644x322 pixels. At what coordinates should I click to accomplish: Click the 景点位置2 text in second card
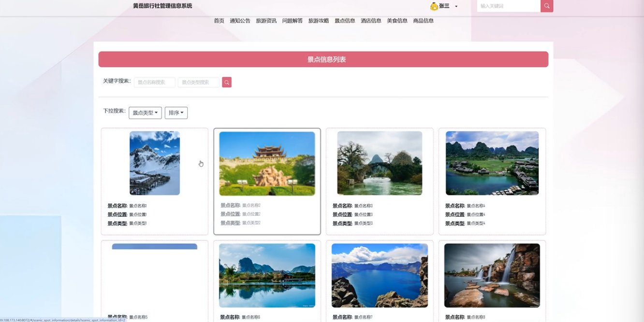click(x=251, y=214)
